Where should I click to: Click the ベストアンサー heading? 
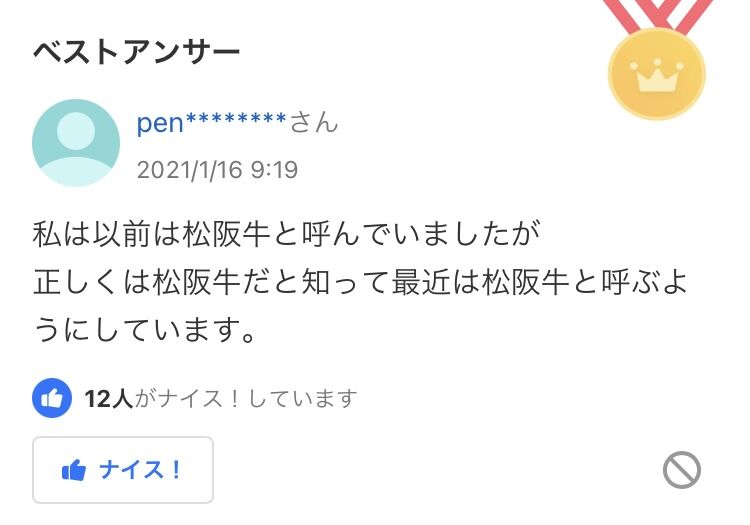137,51
